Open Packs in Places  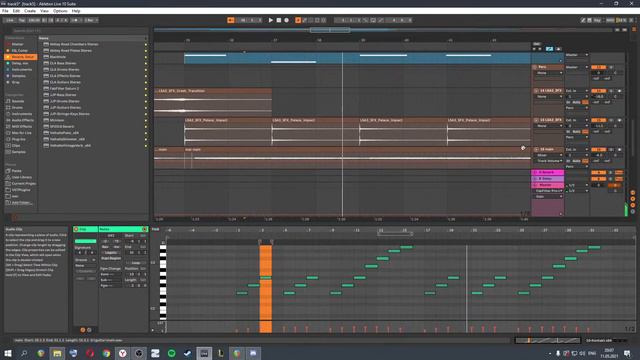16,171
